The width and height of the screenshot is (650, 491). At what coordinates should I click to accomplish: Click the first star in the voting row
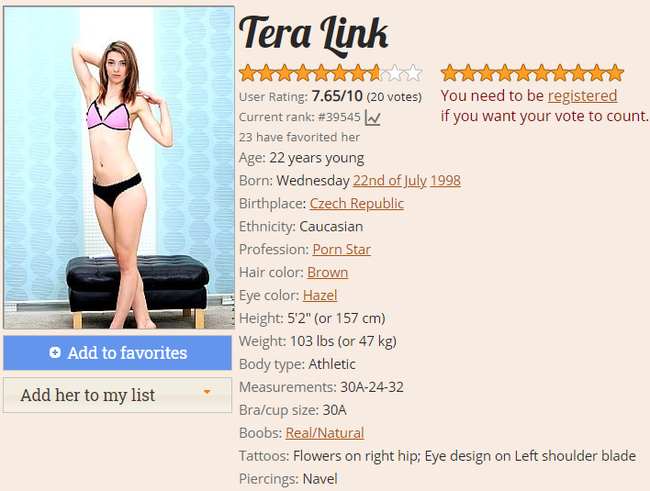[449, 73]
